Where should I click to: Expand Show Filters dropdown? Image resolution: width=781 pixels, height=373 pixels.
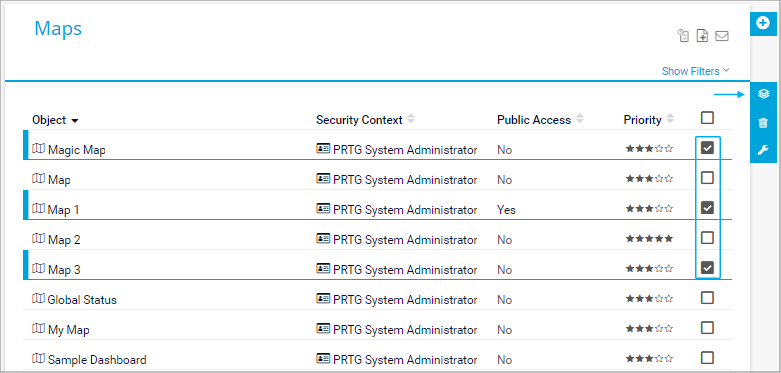[695, 71]
